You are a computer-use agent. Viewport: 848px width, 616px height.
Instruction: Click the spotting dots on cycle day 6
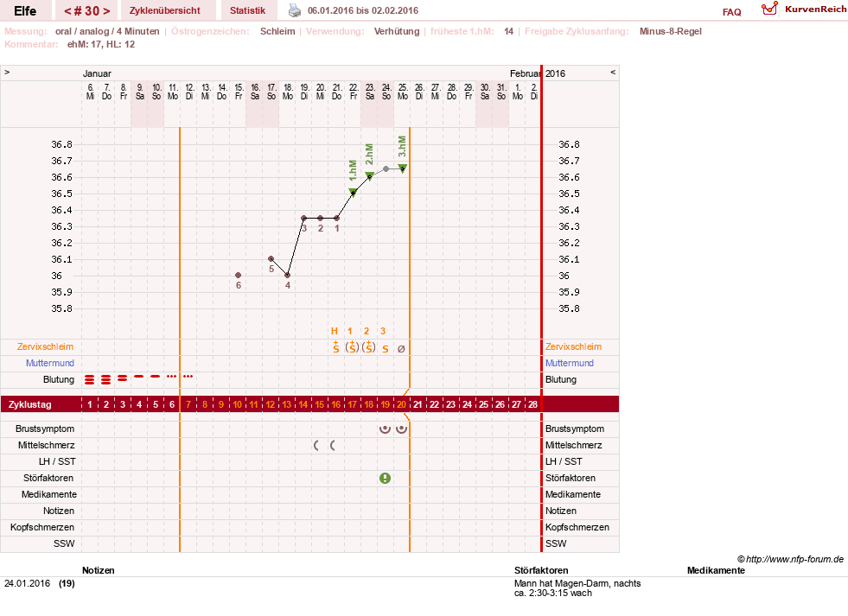(172, 376)
